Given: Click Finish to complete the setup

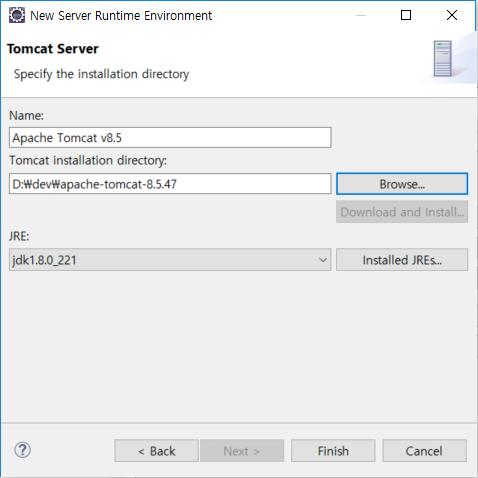Looking at the screenshot, I should [x=333, y=451].
